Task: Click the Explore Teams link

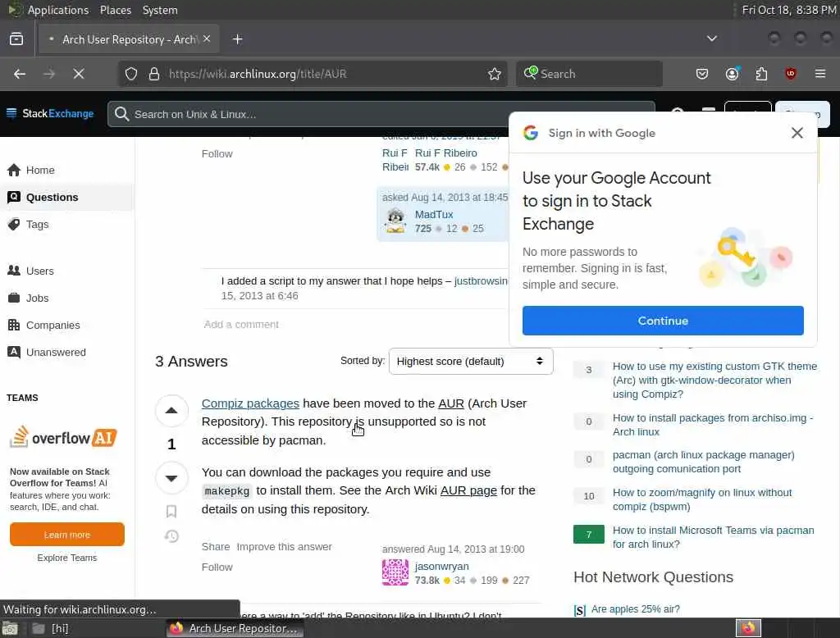Action: 67,558
